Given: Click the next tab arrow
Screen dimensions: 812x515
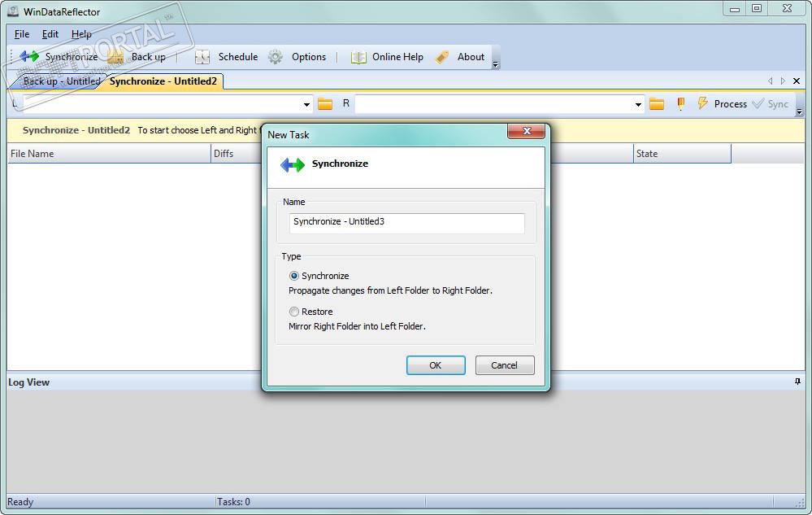Looking at the screenshot, I should click(783, 81).
